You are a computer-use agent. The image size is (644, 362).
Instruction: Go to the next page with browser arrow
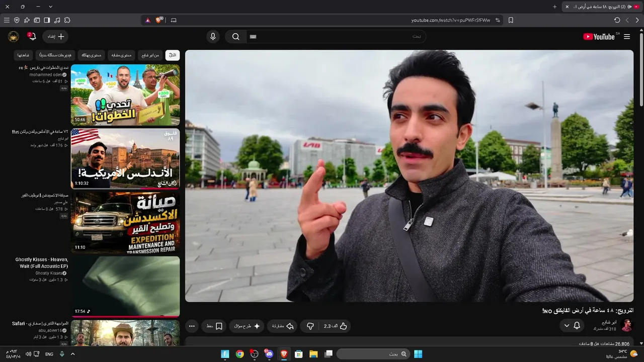point(627,20)
